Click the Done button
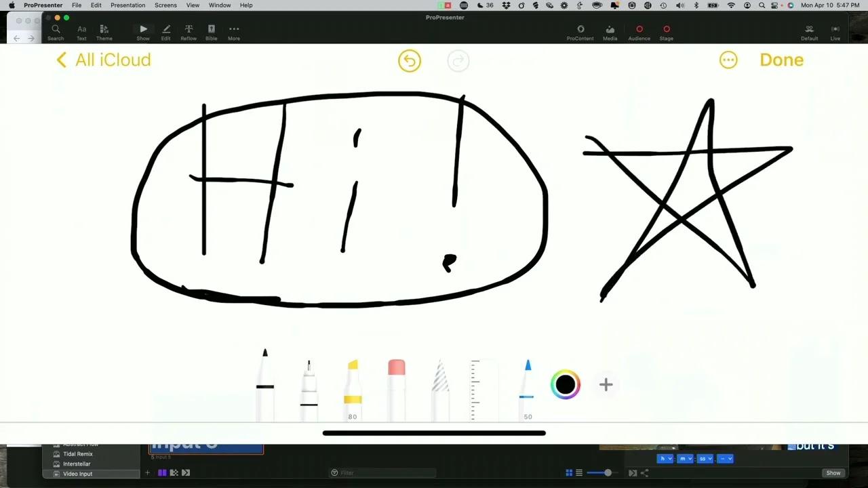 [x=781, y=60]
